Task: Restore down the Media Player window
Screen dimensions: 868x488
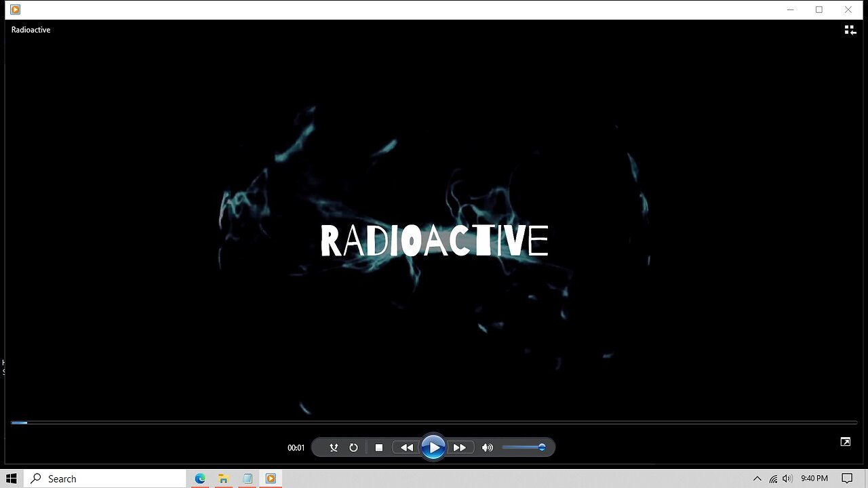Action: click(x=819, y=9)
